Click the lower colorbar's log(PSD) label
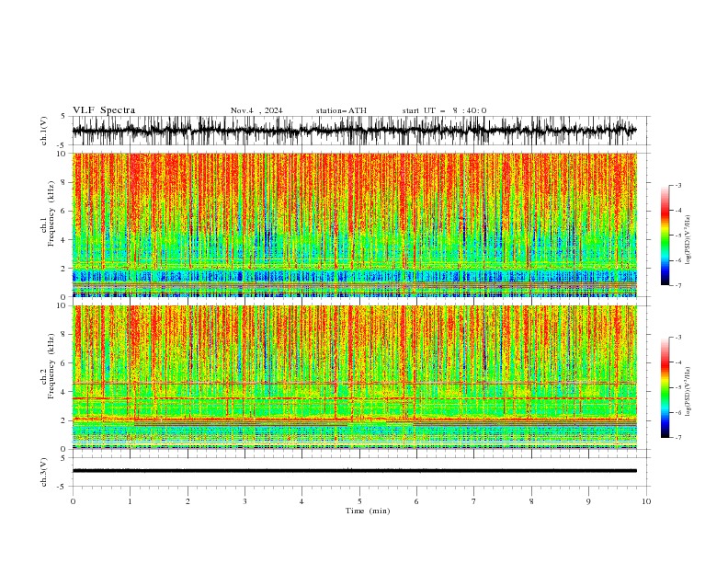 point(688,392)
